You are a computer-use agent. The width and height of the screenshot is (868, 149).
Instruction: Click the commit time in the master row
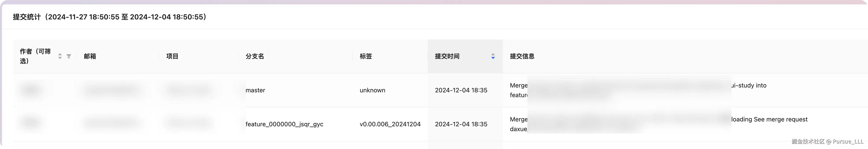click(461, 90)
